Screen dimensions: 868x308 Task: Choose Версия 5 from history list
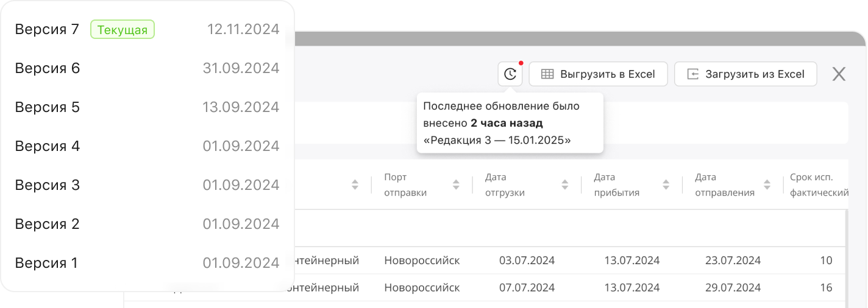click(x=146, y=107)
